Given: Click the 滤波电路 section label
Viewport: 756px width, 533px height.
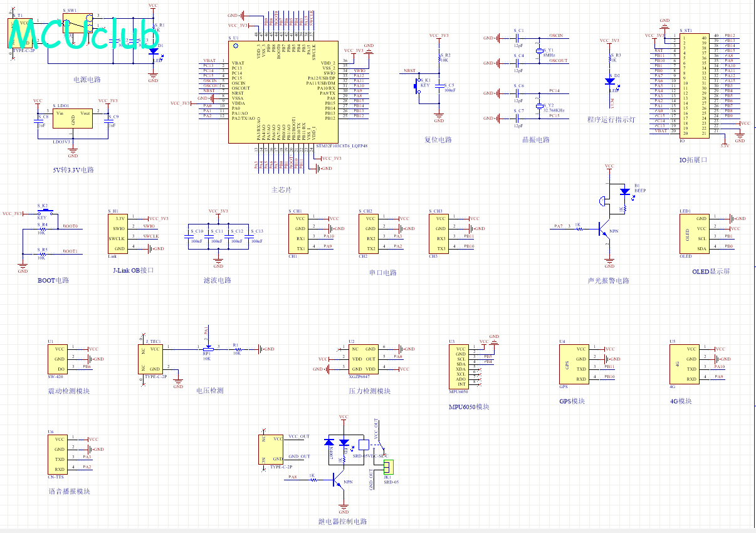Looking at the screenshot, I should coord(218,280).
